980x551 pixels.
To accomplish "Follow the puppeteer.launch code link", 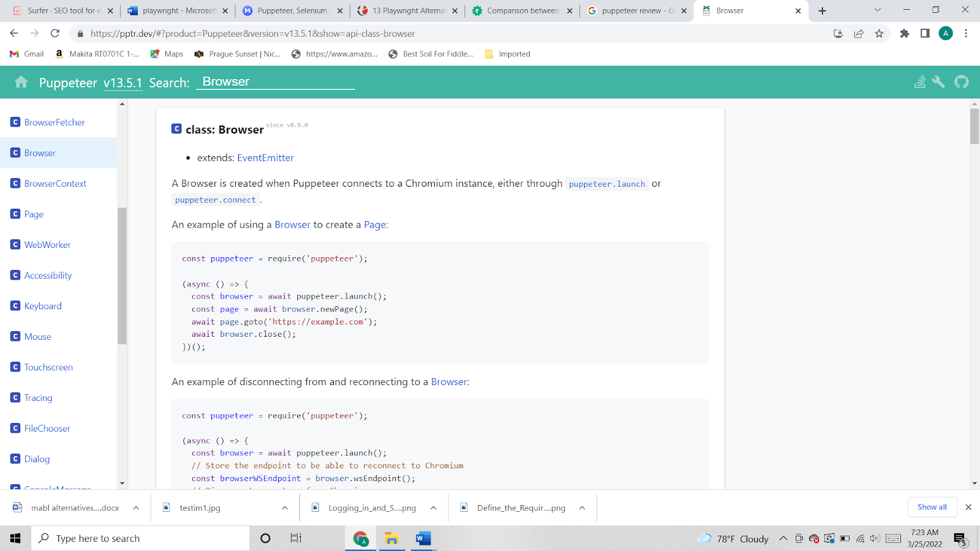I will (x=607, y=184).
